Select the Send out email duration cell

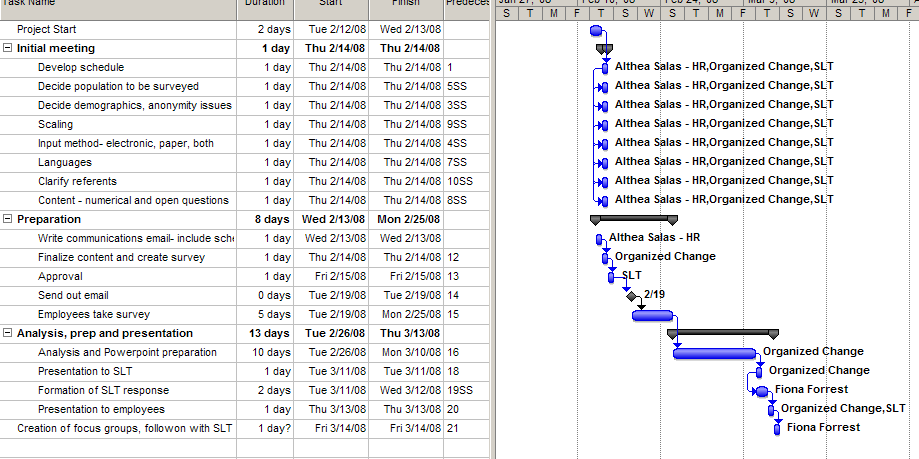coord(265,295)
